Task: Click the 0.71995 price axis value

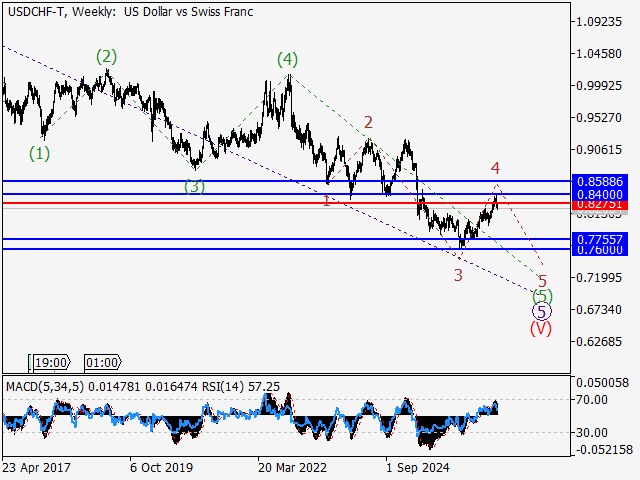Action: point(598,278)
